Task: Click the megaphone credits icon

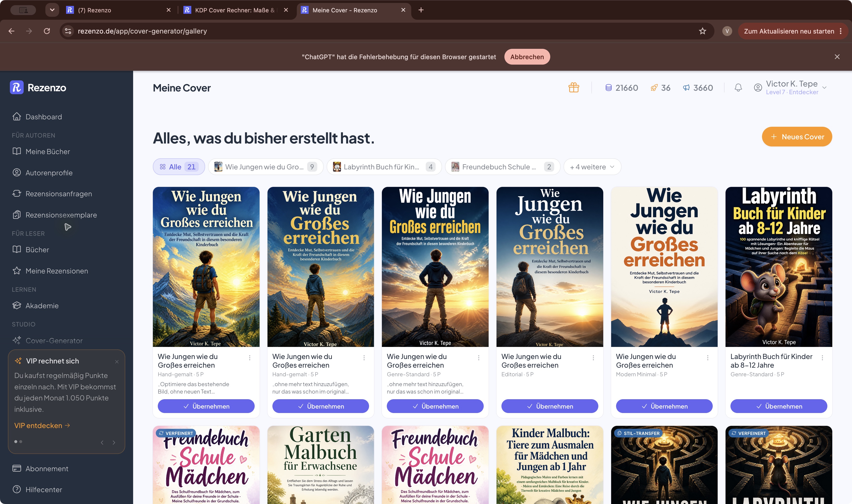Action: coord(686,88)
